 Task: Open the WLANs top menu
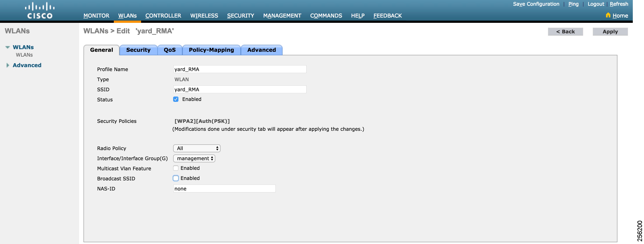click(x=127, y=16)
